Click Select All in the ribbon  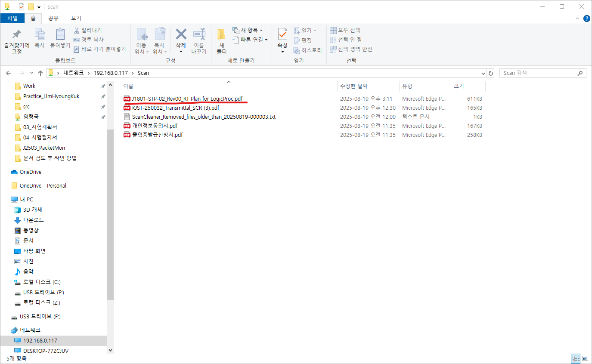point(345,30)
